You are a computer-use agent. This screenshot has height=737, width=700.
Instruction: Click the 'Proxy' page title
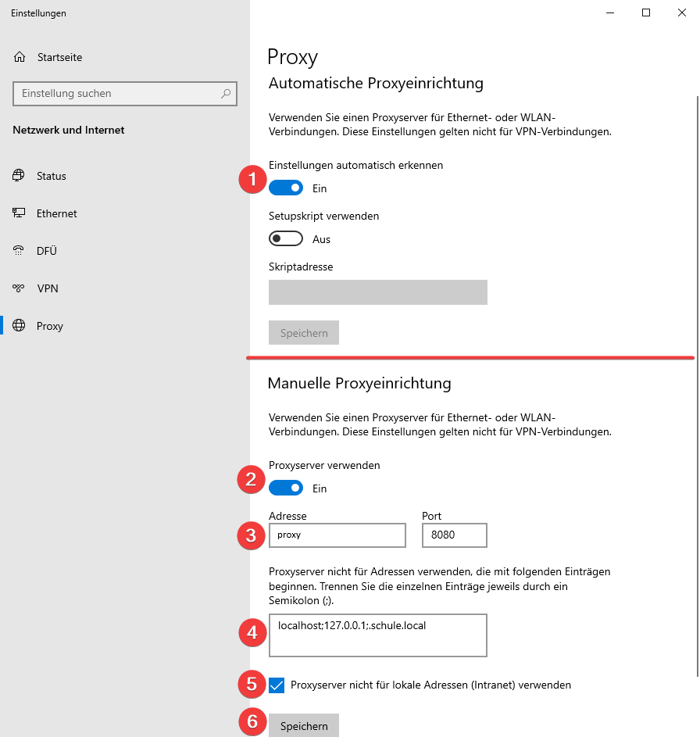293,57
